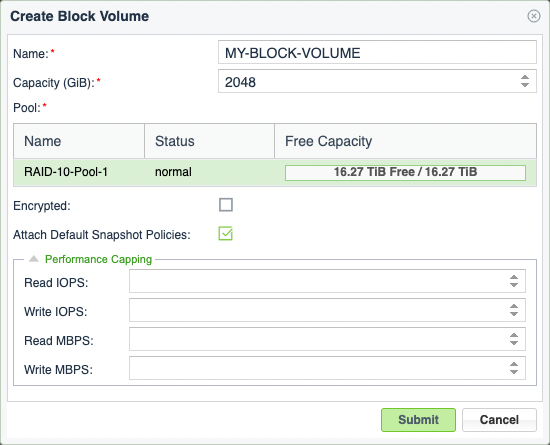This screenshot has width=550, height=445.
Task: Decrease Capacity with the down spinner arrow
Action: [525, 85]
